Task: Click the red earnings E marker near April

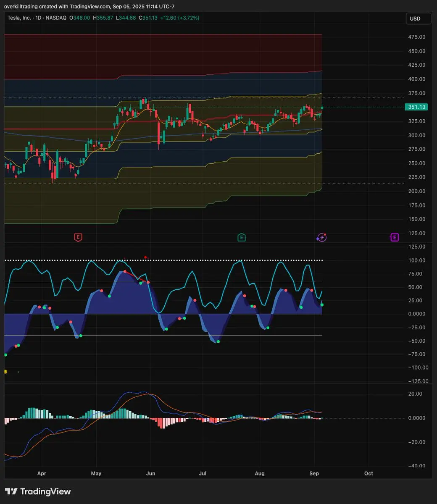Action: point(78,238)
